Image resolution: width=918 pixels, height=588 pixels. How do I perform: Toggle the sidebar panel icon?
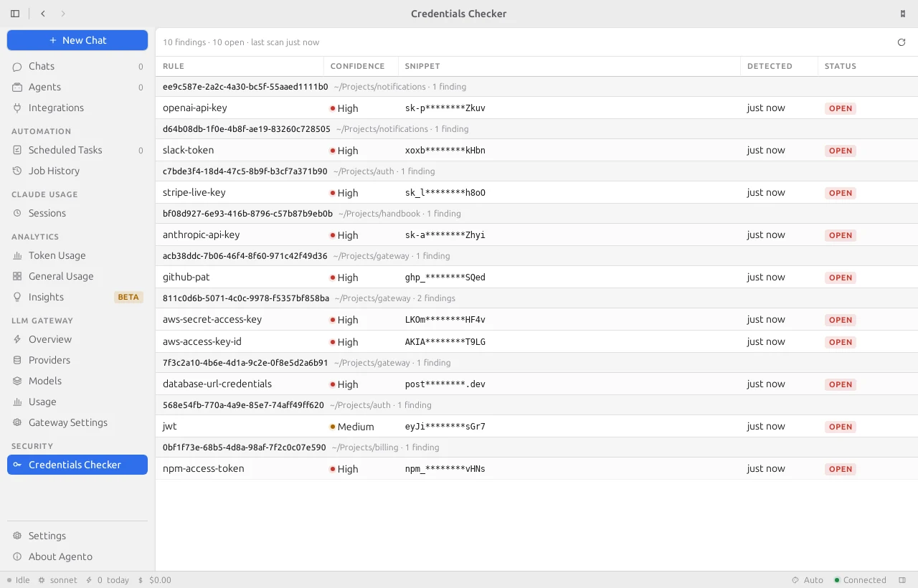(x=15, y=14)
